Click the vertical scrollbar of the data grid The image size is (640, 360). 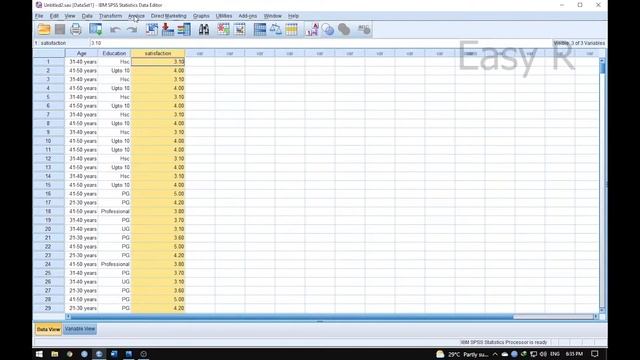(602, 185)
